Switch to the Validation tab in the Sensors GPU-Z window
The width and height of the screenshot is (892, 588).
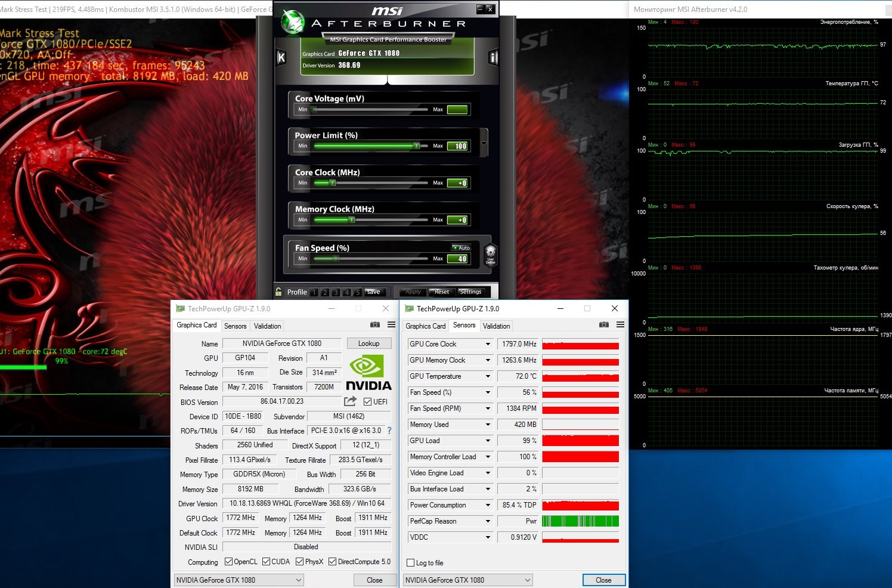click(496, 326)
